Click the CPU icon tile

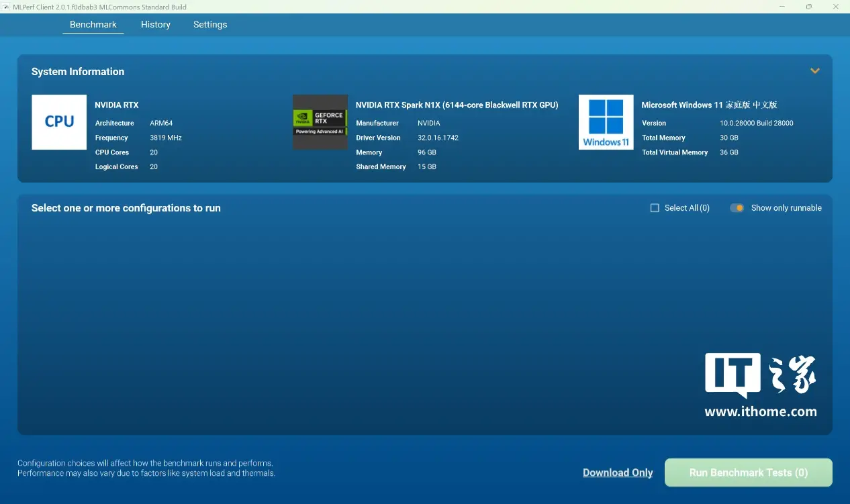pyautogui.click(x=59, y=122)
